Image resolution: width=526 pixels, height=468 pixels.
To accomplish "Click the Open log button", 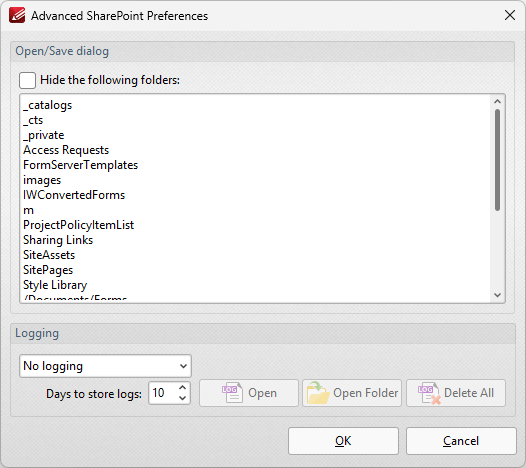I will click(x=249, y=393).
